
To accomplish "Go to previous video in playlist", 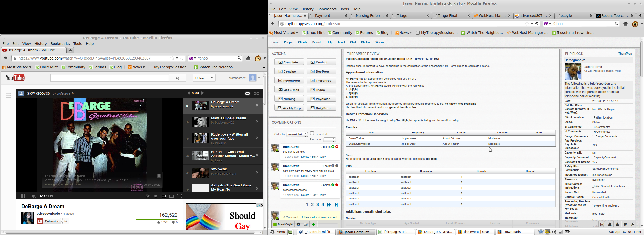I will coord(188,93).
